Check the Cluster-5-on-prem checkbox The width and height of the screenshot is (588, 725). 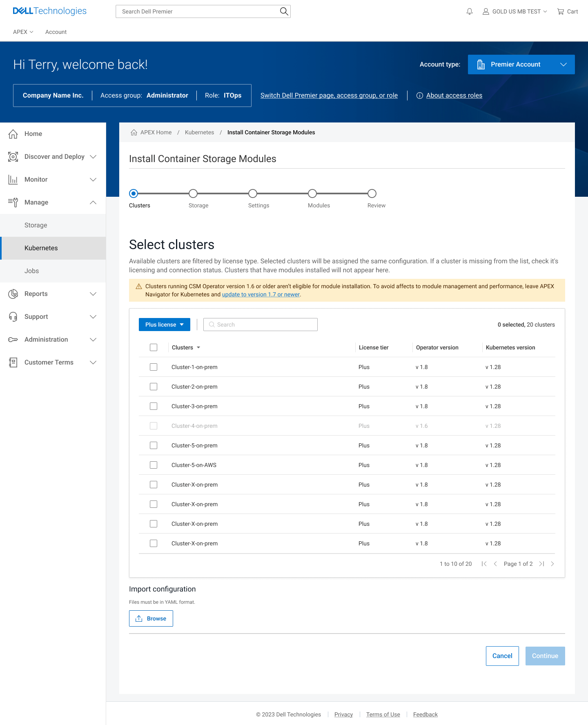154,445
